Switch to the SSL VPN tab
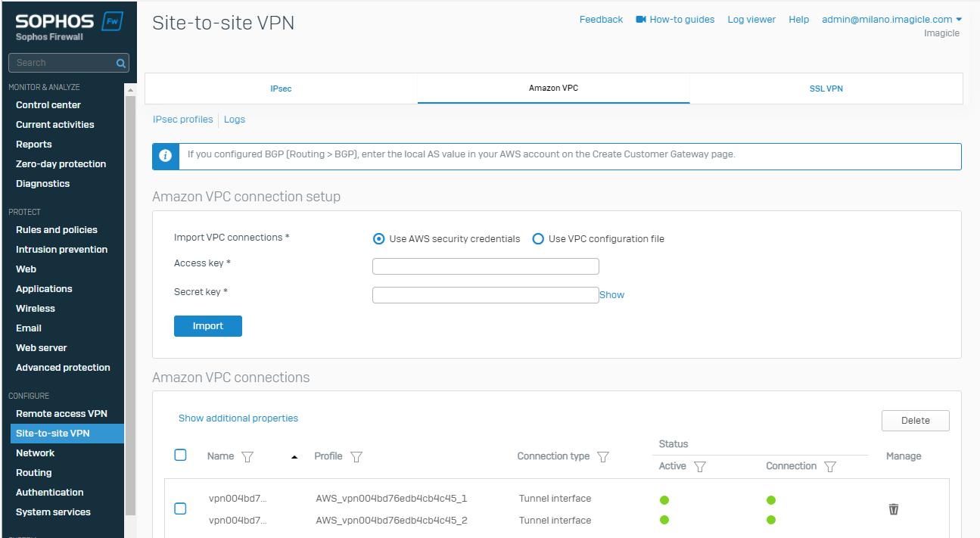Viewport: 980px width, 538px height. [826, 89]
